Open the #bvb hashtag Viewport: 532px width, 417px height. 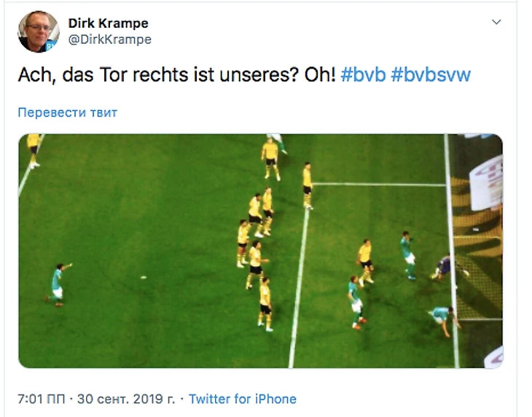(363, 75)
